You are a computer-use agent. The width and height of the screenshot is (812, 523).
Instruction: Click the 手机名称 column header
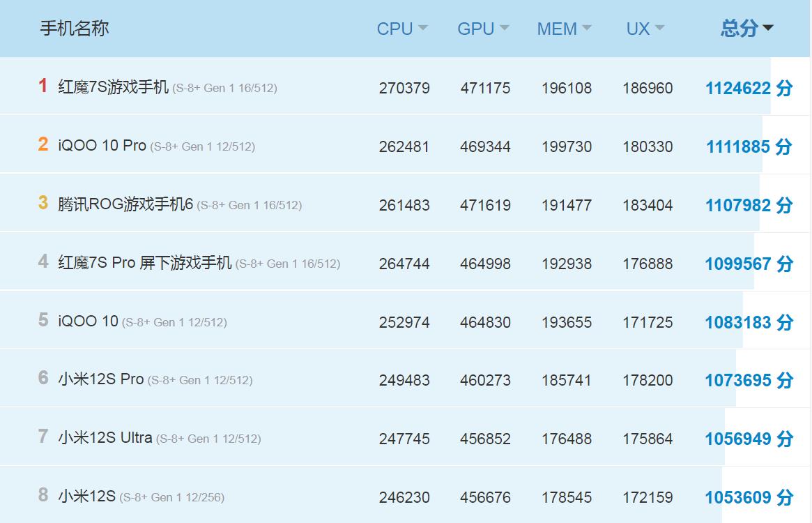point(75,28)
